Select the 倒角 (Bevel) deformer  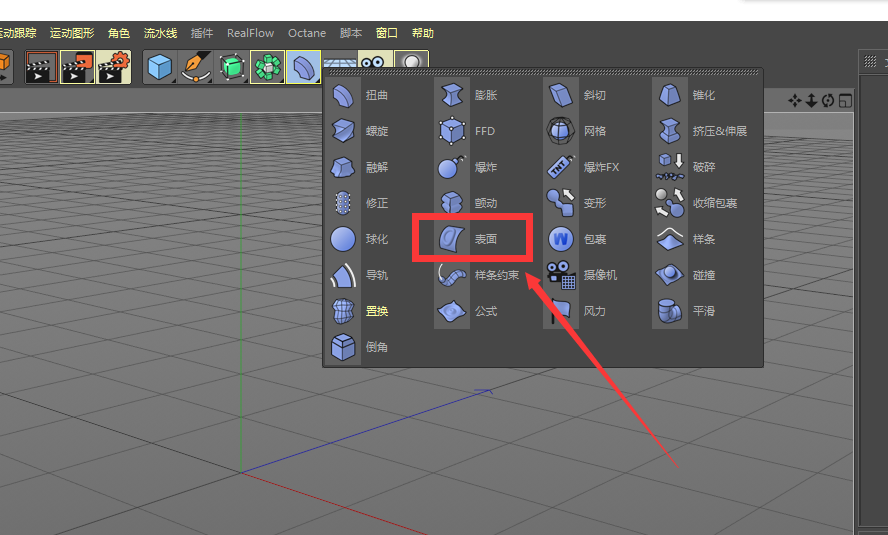(x=359, y=347)
